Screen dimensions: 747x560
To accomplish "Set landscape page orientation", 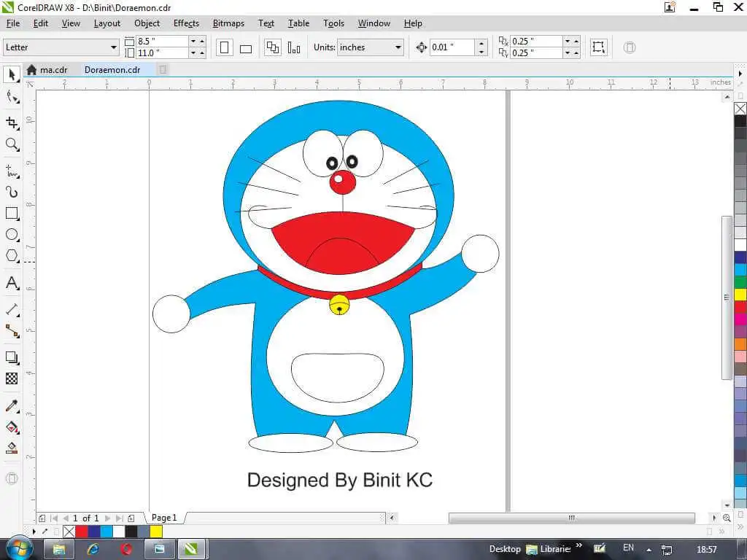I will [246, 47].
